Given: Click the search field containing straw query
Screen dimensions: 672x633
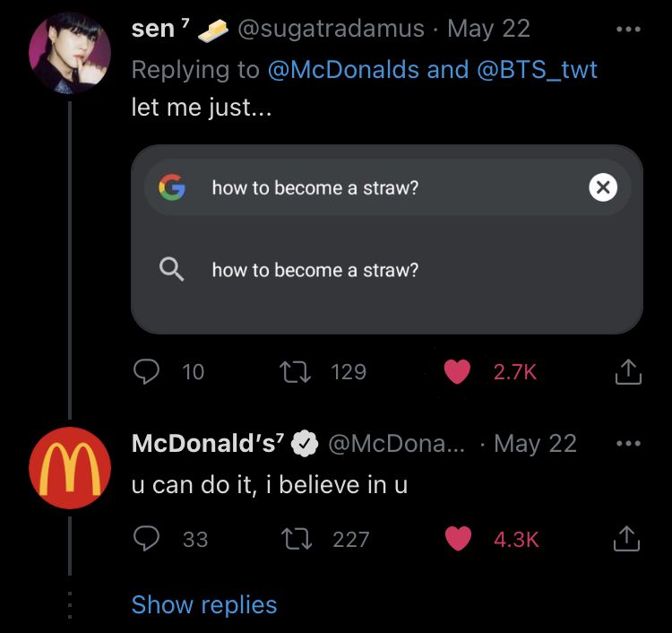Looking at the screenshot, I should [387, 187].
